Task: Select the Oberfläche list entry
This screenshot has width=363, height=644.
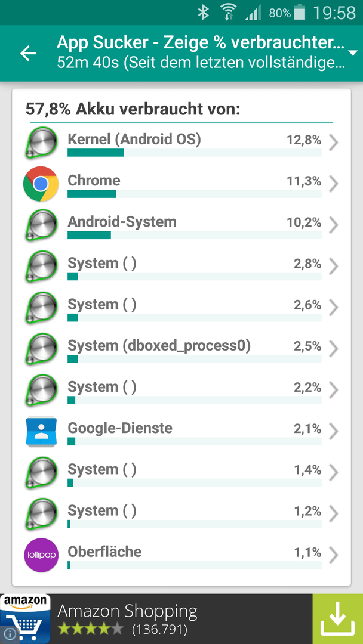Action: [x=181, y=555]
